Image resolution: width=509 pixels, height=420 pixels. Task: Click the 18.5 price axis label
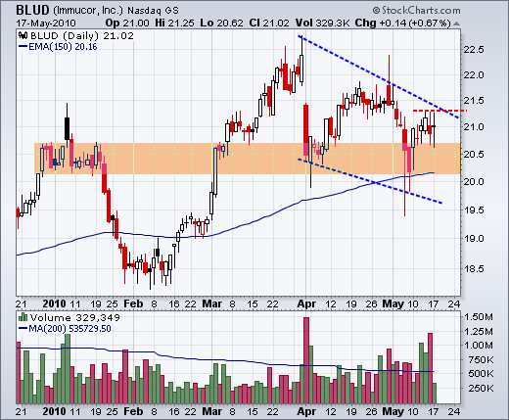[474, 268]
